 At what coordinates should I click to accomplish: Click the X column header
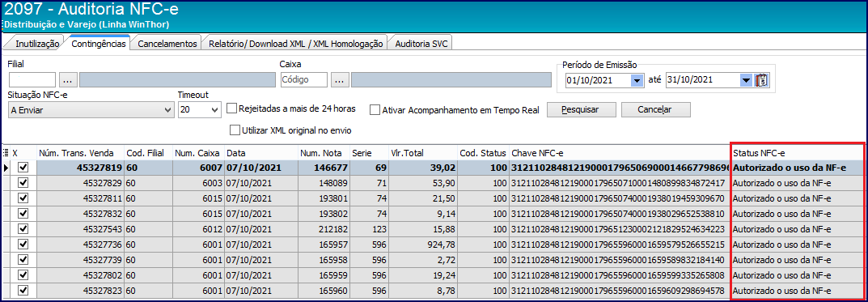23,152
